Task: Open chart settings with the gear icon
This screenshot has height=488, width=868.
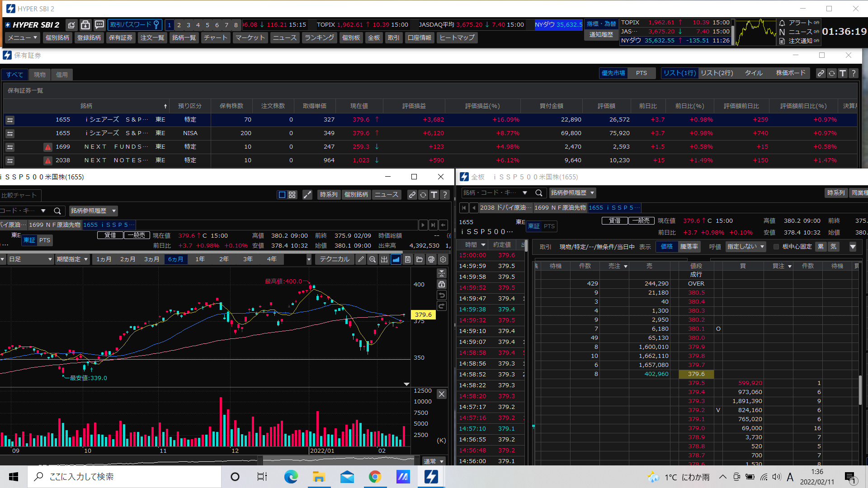Action: click(x=443, y=259)
